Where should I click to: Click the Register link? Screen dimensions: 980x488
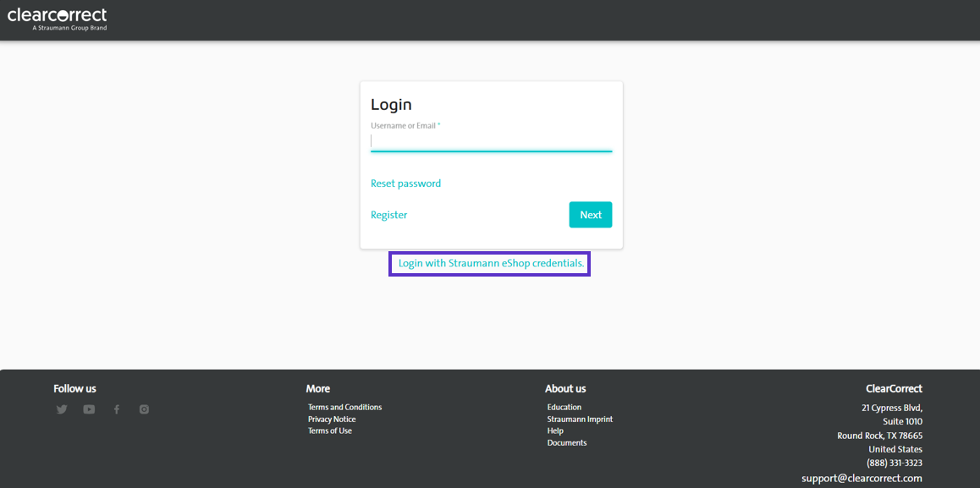388,214
